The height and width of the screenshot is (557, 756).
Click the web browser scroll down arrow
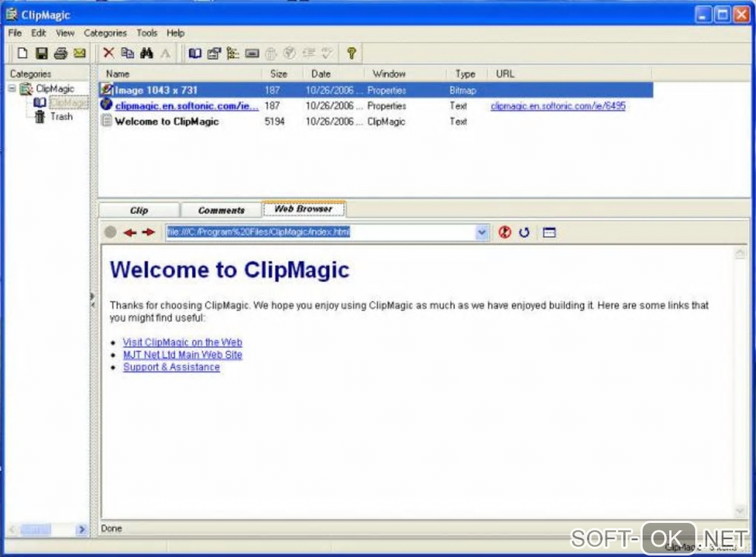740,511
